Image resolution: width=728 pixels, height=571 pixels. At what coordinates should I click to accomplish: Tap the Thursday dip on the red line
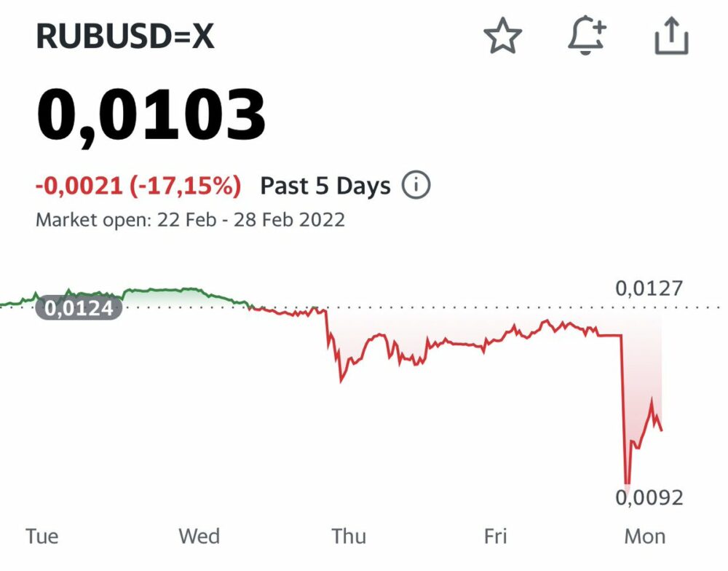[341, 379]
